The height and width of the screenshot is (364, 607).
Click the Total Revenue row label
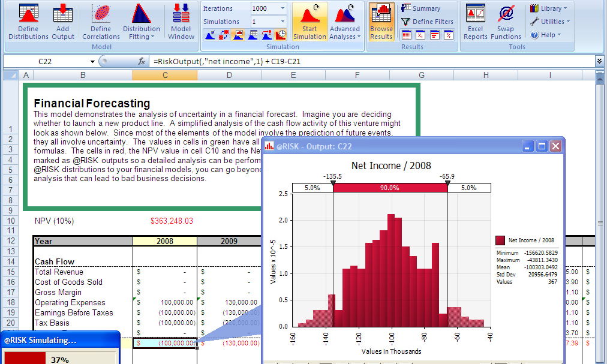[59, 272]
